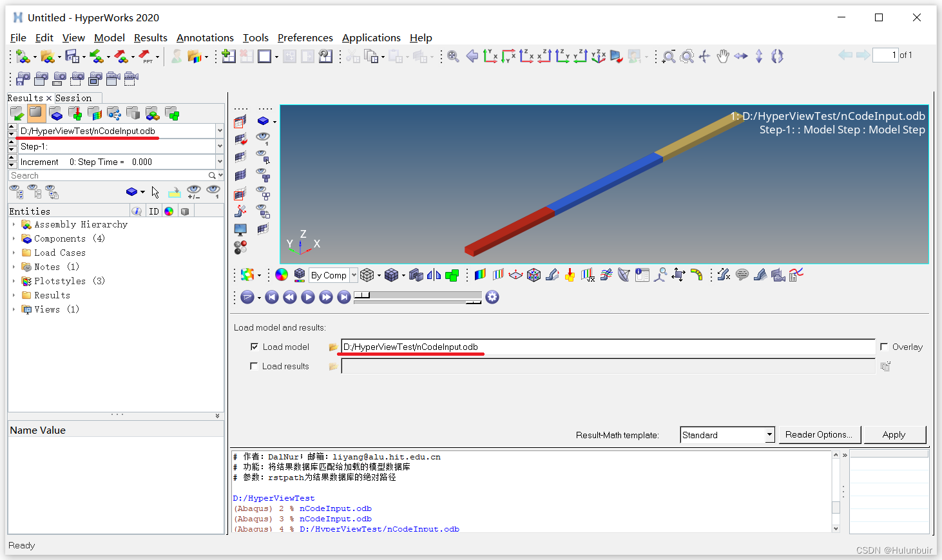
Task: Click the green overlapping squares icon
Action: (x=452, y=275)
